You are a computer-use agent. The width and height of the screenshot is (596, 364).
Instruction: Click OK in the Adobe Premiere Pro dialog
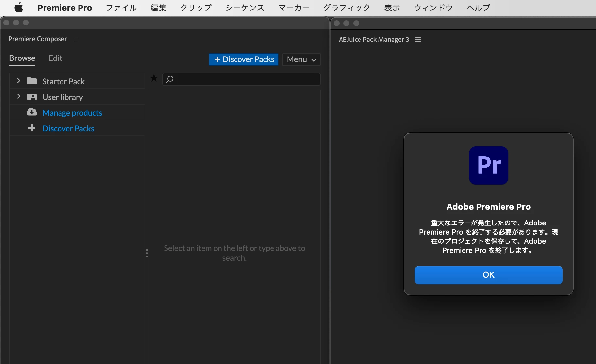click(x=488, y=275)
